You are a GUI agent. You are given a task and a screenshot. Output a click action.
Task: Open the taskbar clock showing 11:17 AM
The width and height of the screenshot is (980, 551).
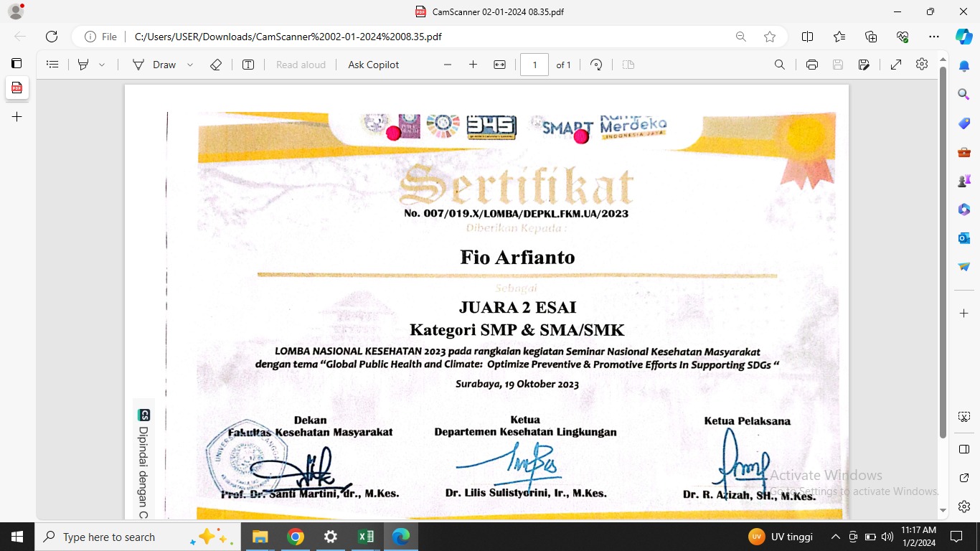pyautogui.click(x=918, y=537)
